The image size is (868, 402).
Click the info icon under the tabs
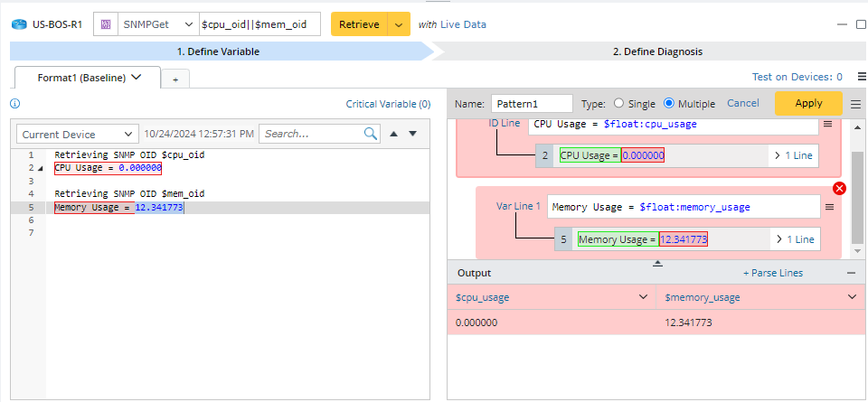(x=15, y=104)
